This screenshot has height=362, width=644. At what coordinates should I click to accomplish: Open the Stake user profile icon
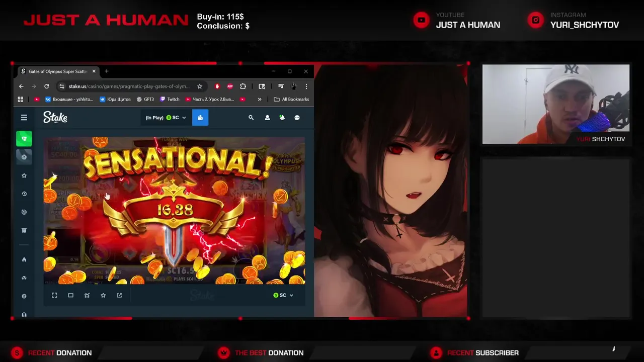click(267, 118)
